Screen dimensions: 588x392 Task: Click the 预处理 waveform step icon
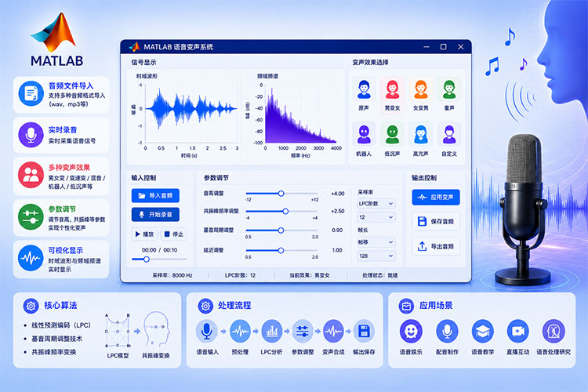click(240, 331)
